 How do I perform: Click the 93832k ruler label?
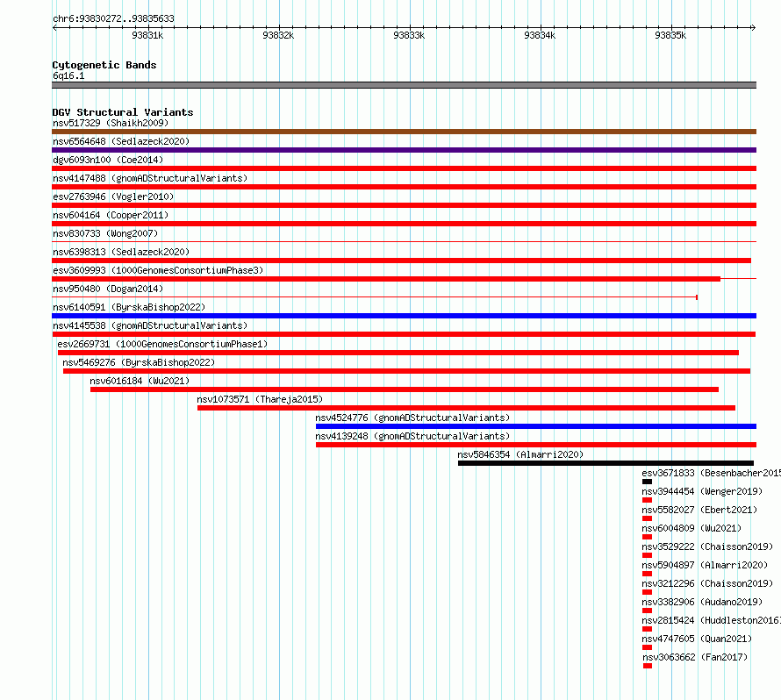(x=278, y=35)
